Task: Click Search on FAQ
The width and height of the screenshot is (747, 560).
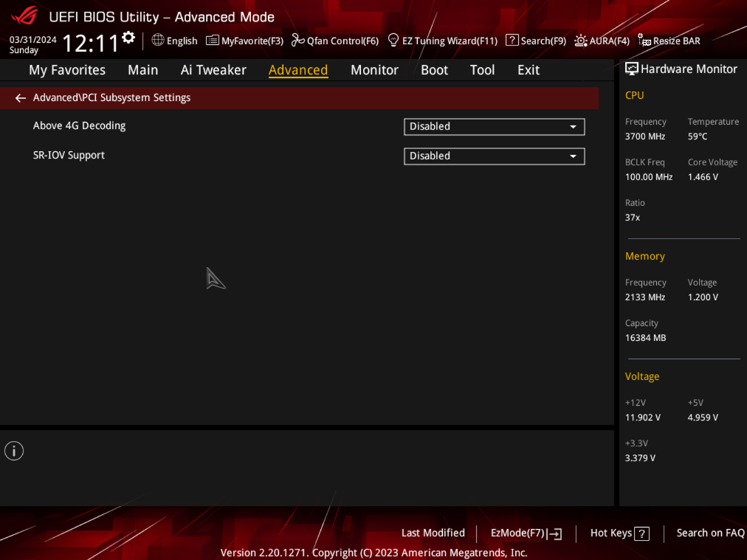Action: tap(710, 533)
